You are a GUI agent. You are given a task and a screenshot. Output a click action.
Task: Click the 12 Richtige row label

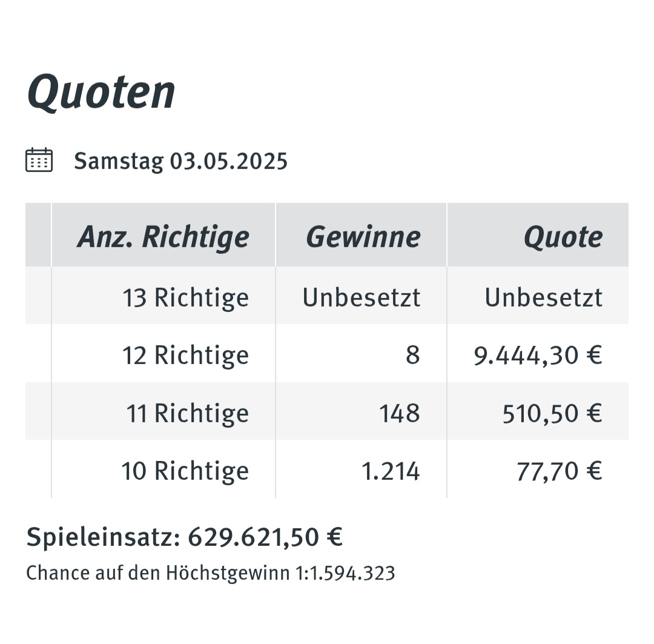pyautogui.click(x=186, y=355)
